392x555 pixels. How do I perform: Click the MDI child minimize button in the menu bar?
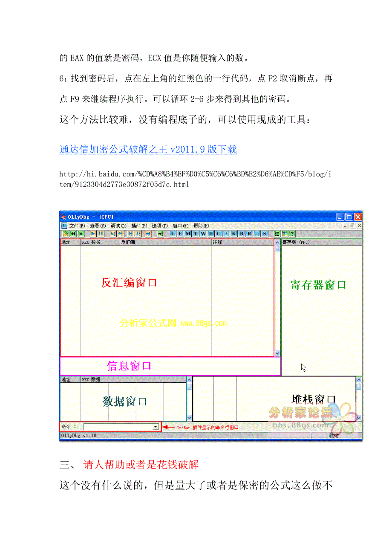tap(345, 225)
